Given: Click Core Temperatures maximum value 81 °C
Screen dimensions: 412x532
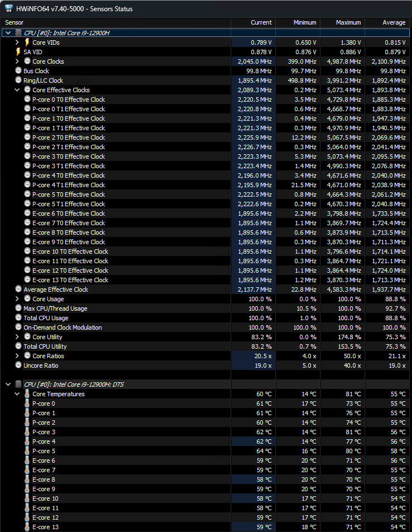Looking at the screenshot, I should click(x=353, y=394).
